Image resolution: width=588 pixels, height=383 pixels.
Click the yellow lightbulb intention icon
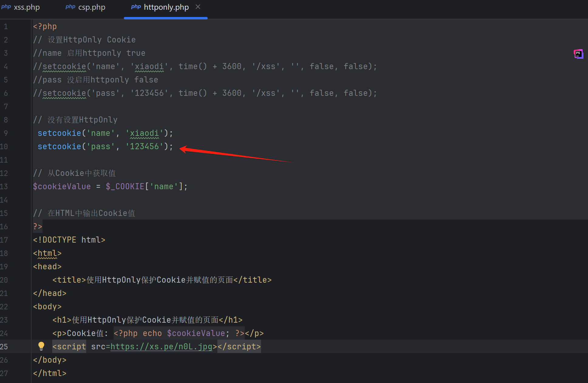click(41, 346)
